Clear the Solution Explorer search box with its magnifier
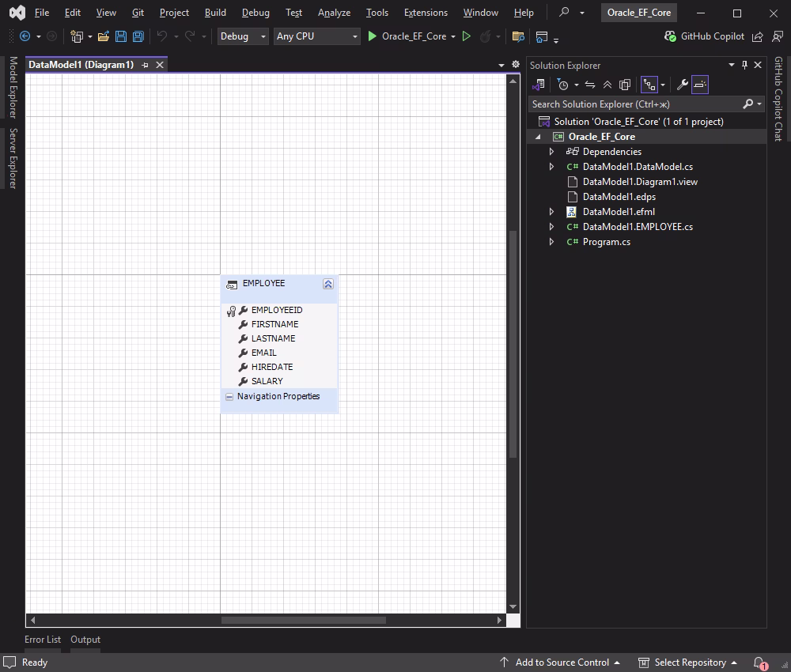This screenshot has width=791, height=672. pos(747,104)
